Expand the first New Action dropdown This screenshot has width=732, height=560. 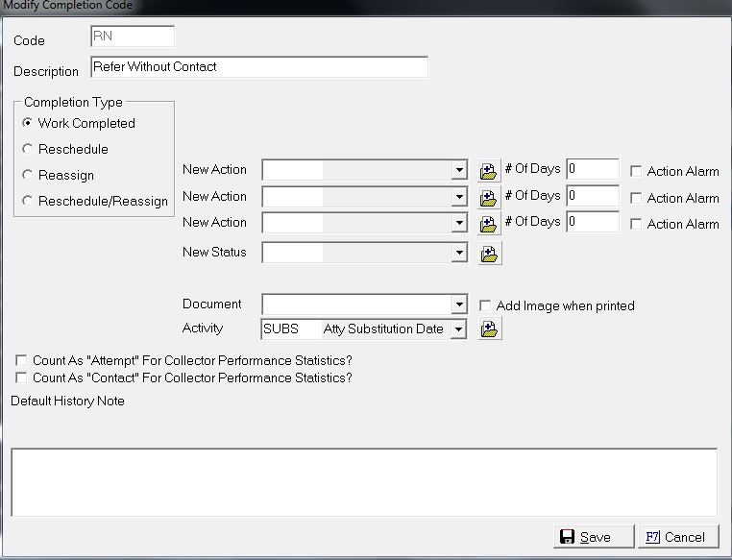[460, 171]
